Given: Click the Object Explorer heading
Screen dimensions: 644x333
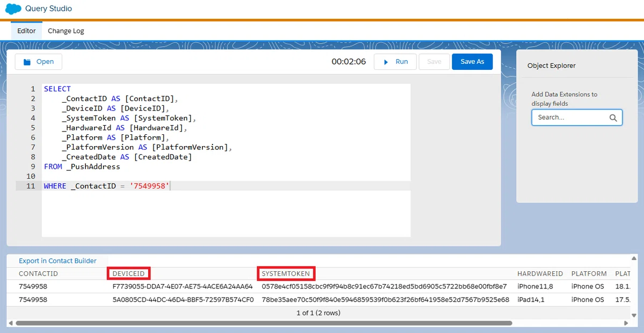Looking at the screenshot, I should (552, 66).
